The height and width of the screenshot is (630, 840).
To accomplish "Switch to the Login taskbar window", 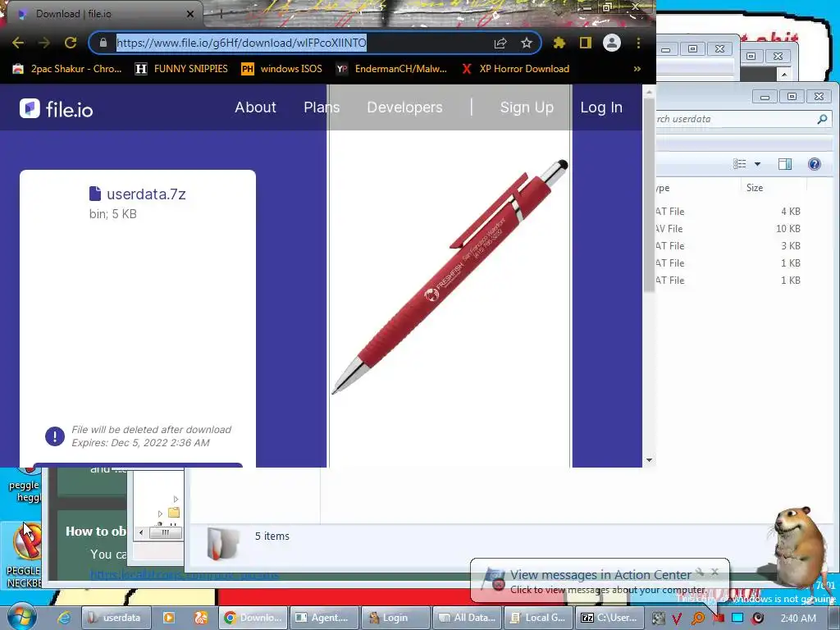I will coord(395,618).
